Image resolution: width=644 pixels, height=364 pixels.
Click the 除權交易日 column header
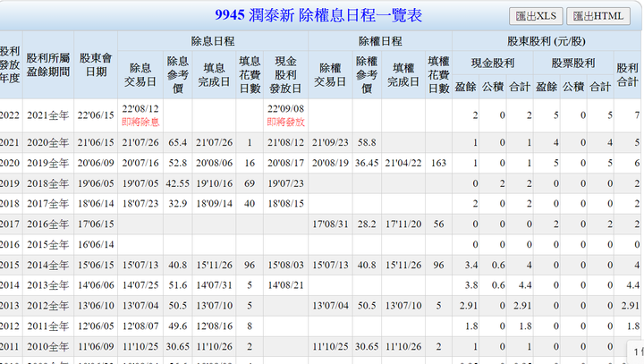click(x=330, y=75)
